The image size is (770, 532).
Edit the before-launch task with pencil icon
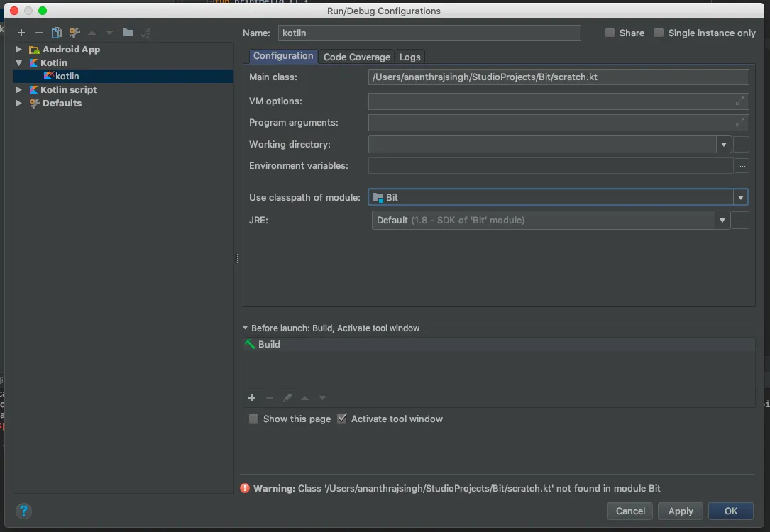pyautogui.click(x=287, y=398)
